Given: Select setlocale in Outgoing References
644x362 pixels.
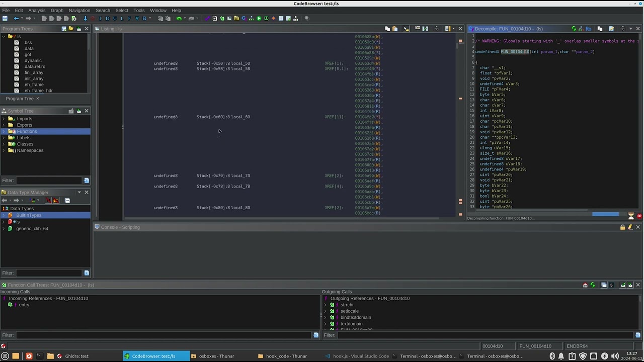Looking at the screenshot, I should pos(349,311).
